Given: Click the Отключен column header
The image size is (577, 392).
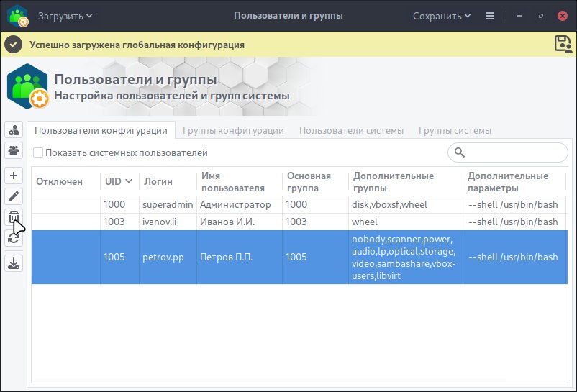Looking at the screenshot, I should click(x=65, y=181).
